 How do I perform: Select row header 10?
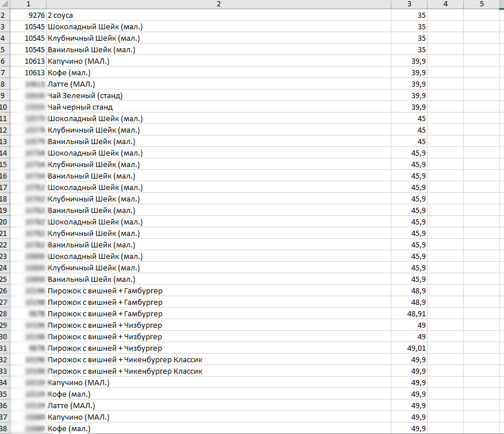tap(5, 107)
